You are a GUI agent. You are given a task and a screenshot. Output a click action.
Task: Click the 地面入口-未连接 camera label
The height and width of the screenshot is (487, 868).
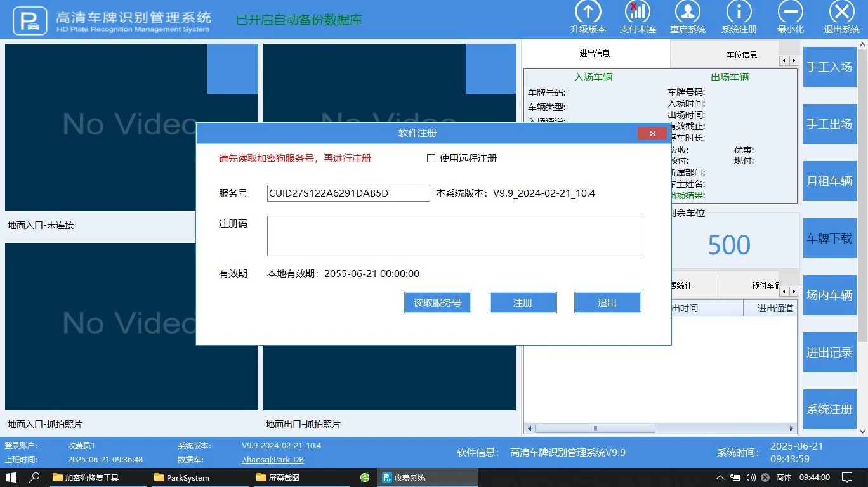[41, 225]
